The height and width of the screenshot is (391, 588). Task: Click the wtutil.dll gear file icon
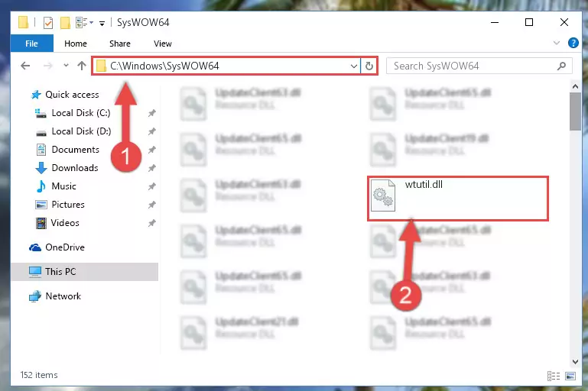[383, 195]
